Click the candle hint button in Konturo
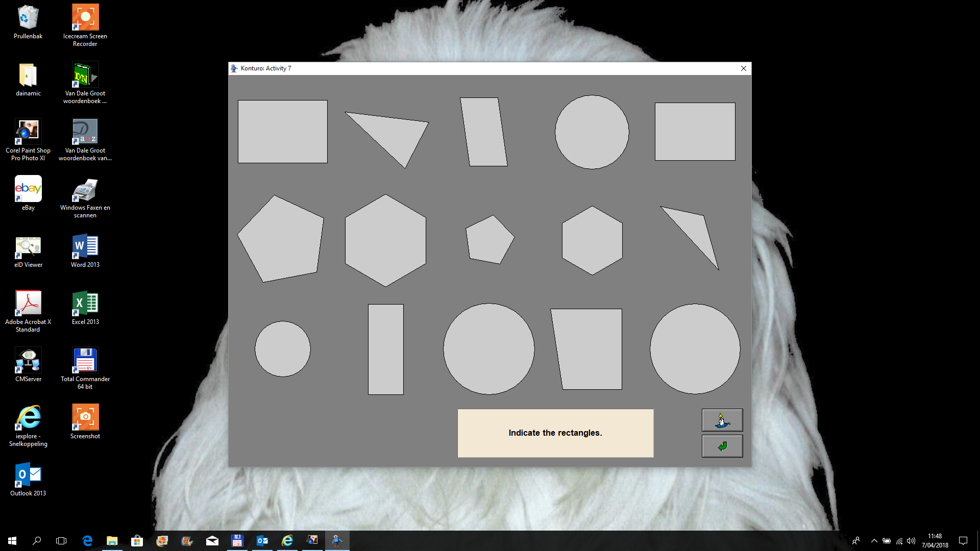Viewport: 980px width, 551px height. click(x=722, y=420)
